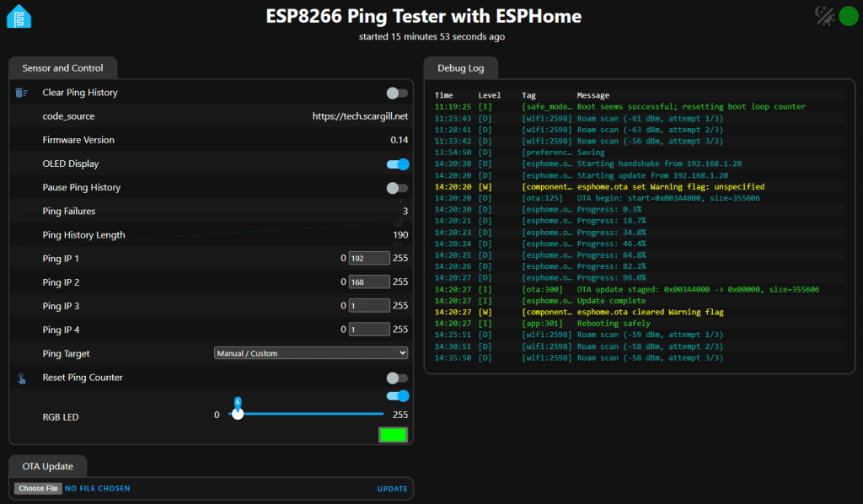Viewport: 863px width, 504px height.
Task: Toggle the Clear Ping History switch
Action: click(x=397, y=93)
